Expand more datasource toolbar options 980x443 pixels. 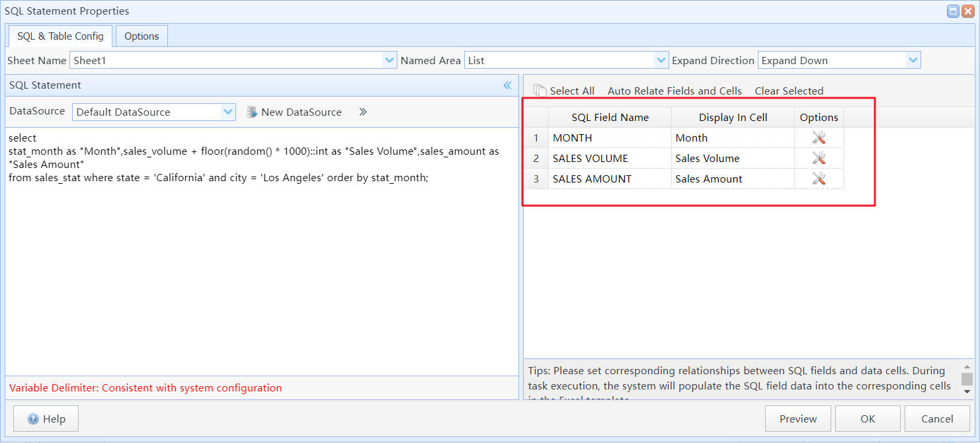tap(362, 112)
